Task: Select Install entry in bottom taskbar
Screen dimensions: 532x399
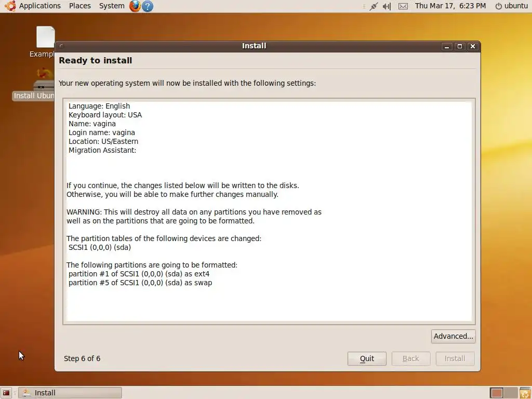Action: tap(70, 393)
